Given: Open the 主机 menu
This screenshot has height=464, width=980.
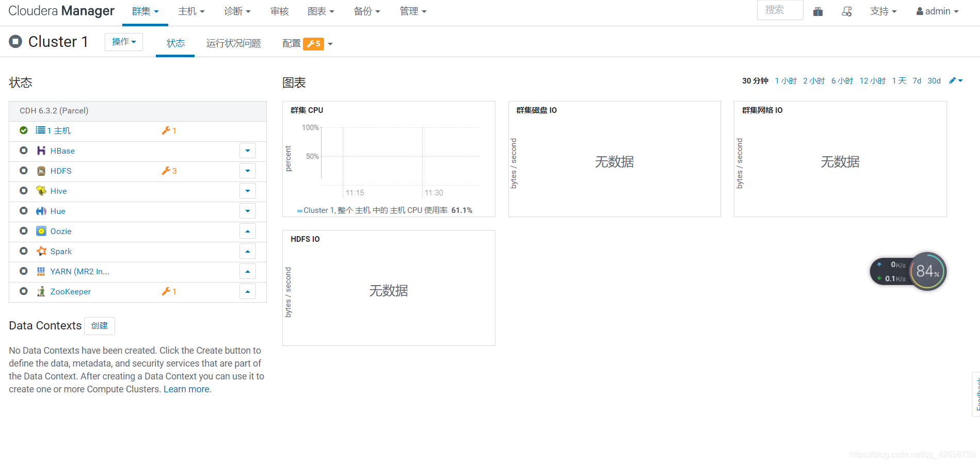Looking at the screenshot, I should coord(191,11).
